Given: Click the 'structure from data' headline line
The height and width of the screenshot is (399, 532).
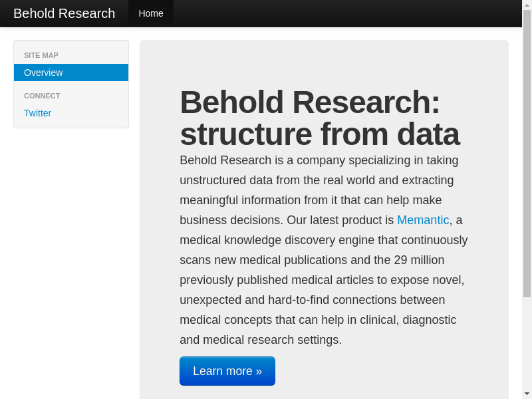Looking at the screenshot, I should click(x=319, y=134).
